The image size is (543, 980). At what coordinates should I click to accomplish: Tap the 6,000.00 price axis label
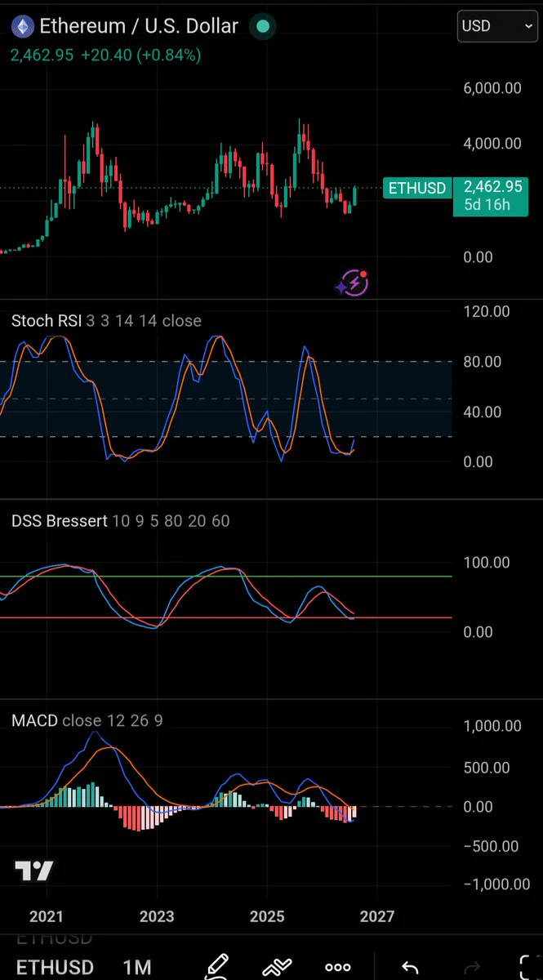tap(492, 90)
